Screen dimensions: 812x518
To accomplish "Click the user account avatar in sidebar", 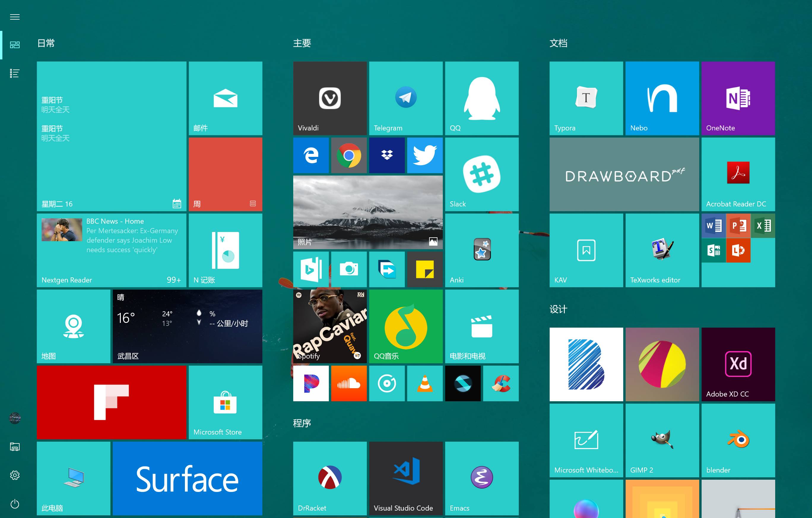I will [x=15, y=418].
